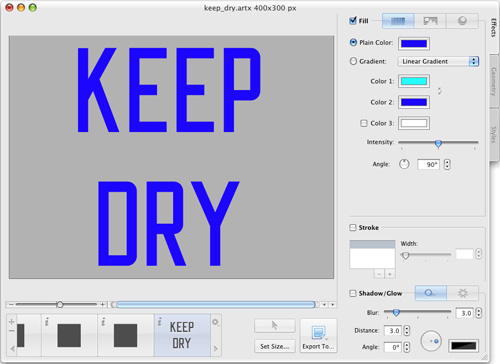500x364 pixels.
Task: Select the texture fill type button
Action: pos(430,21)
